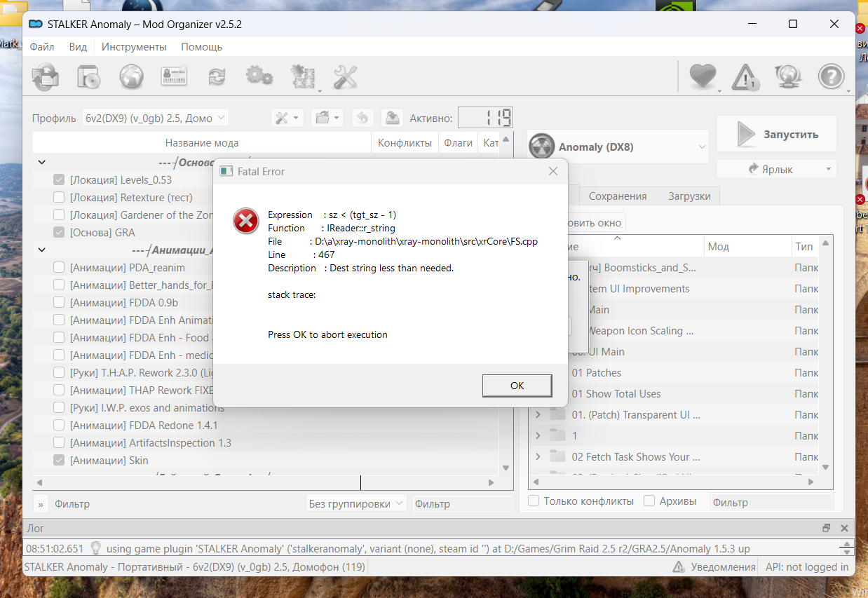Expand the 02 Fetch Task Shows Your folder
The width and height of the screenshot is (868, 598).
538,457
